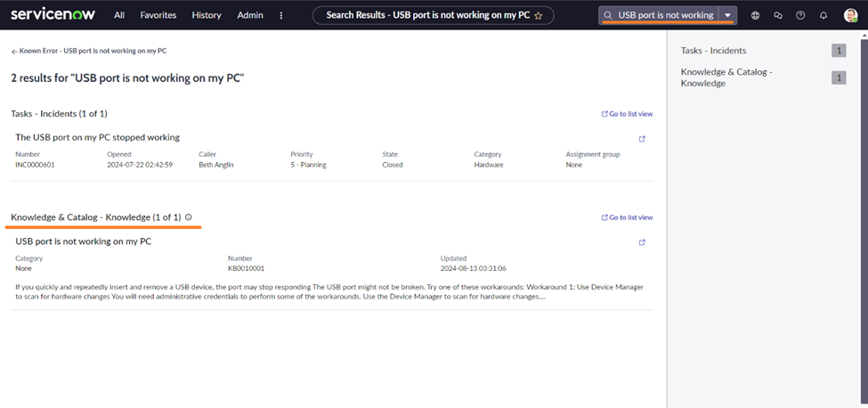Screen dimensions: 868x408
Task: Open the notifications bell icon
Action: pyautogui.click(x=823, y=15)
